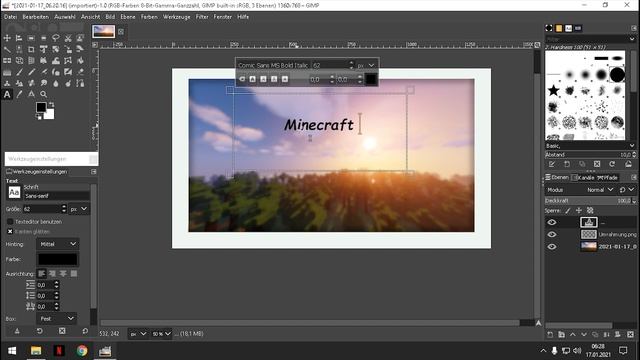Open the zoom level dropdown showing 50%
This screenshot has width=640, height=360.
[x=161, y=334]
